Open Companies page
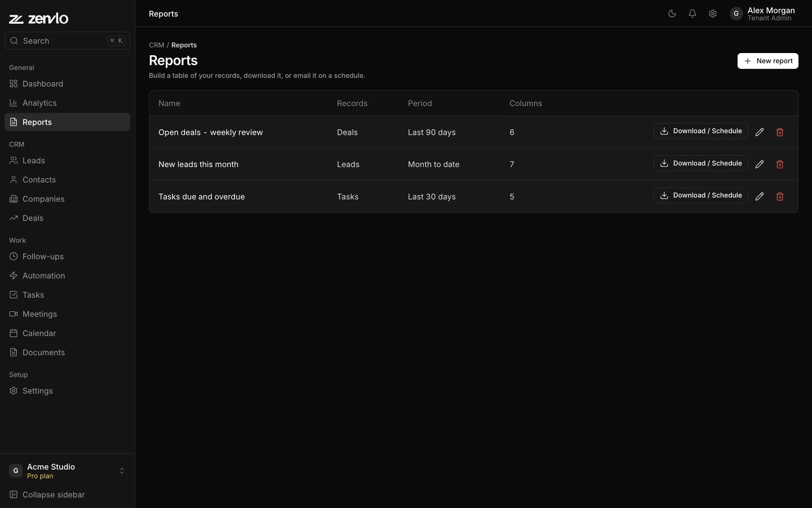The image size is (812, 508). (x=67, y=199)
